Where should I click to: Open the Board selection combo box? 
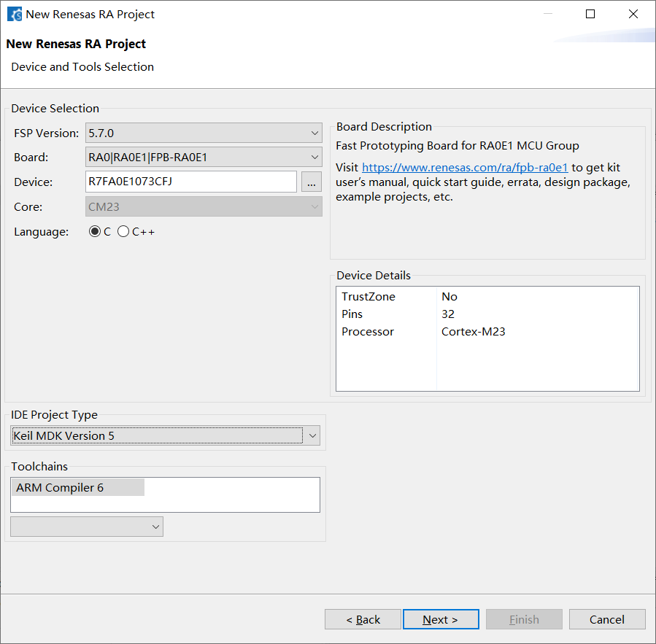(x=204, y=158)
